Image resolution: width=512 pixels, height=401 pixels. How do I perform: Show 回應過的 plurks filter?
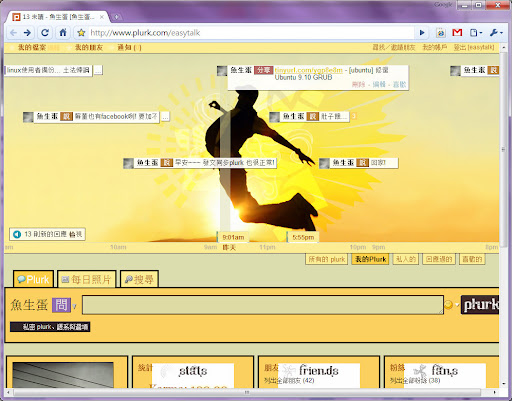pyautogui.click(x=439, y=259)
